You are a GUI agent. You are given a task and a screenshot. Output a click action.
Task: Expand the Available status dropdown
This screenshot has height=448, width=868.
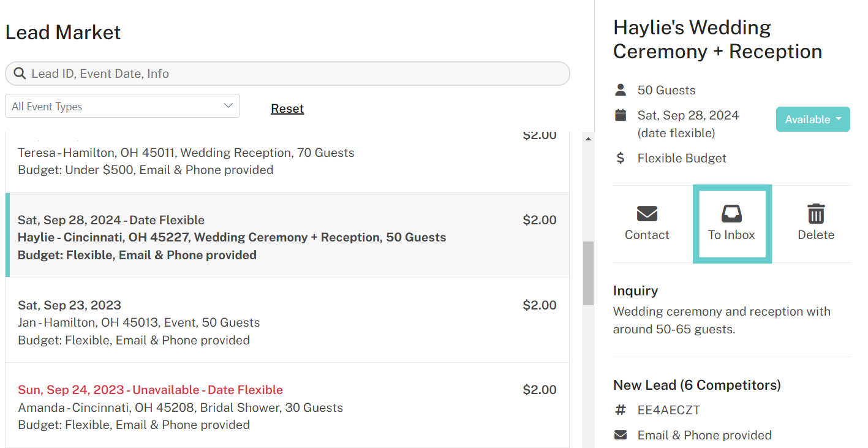(812, 120)
